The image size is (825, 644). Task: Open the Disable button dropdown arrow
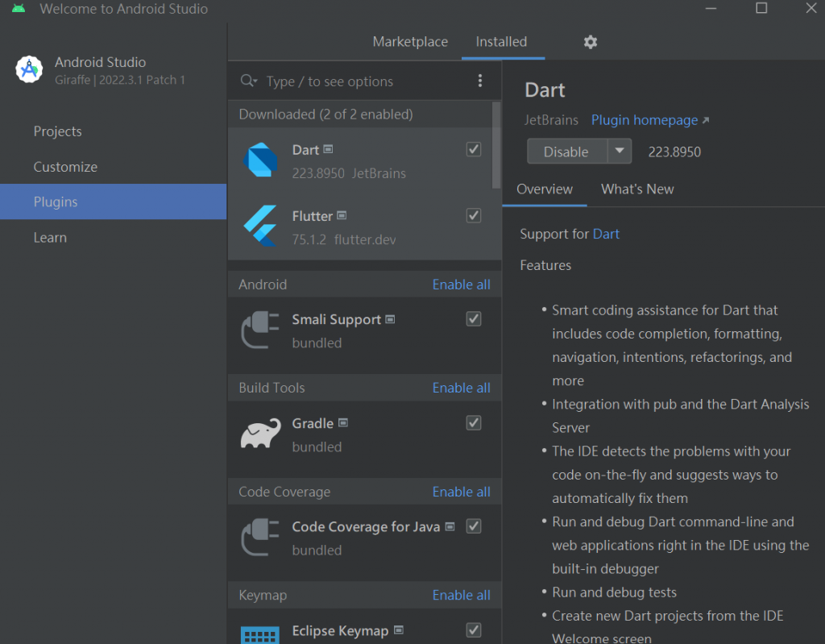point(620,152)
